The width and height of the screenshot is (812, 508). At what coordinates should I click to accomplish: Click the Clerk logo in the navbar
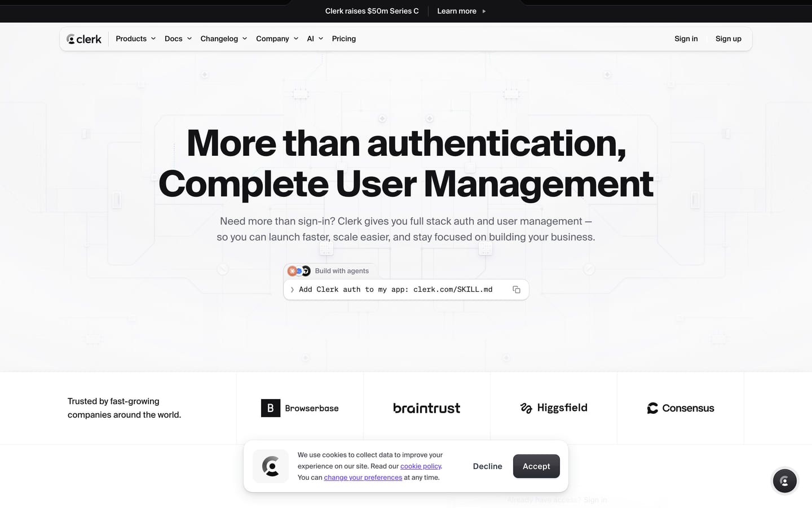point(84,39)
